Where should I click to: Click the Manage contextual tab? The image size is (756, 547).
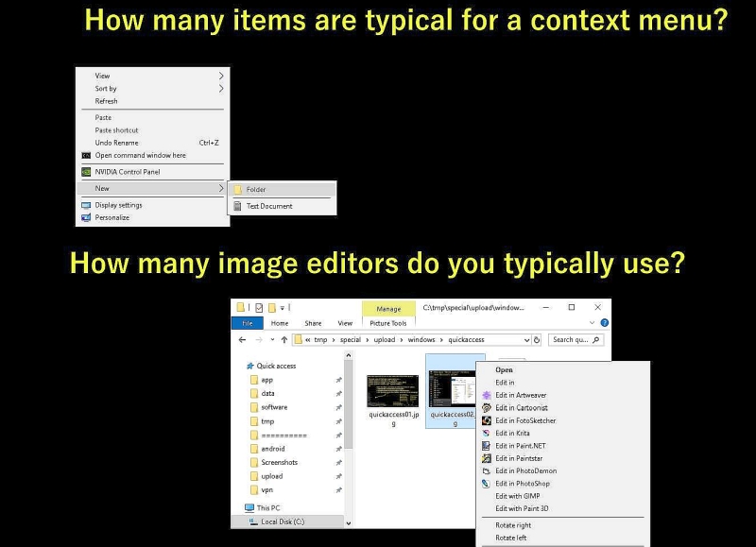point(388,309)
